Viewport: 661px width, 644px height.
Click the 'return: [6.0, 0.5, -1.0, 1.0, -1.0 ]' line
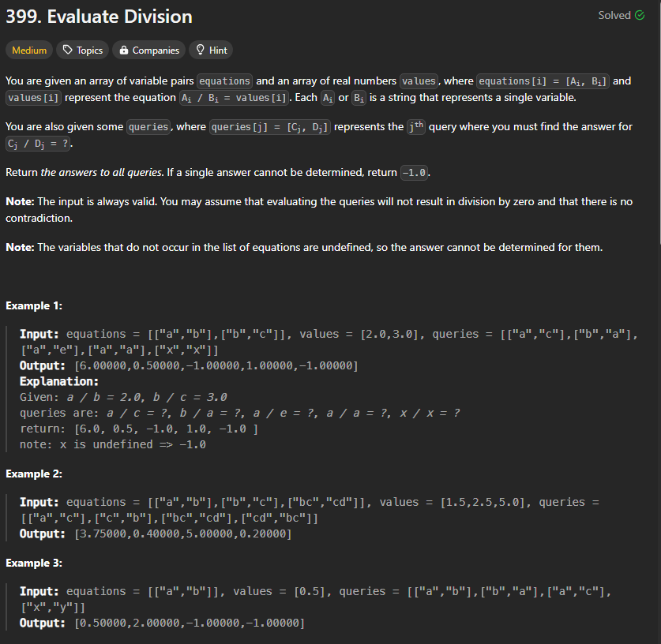[x=139, y=429]
